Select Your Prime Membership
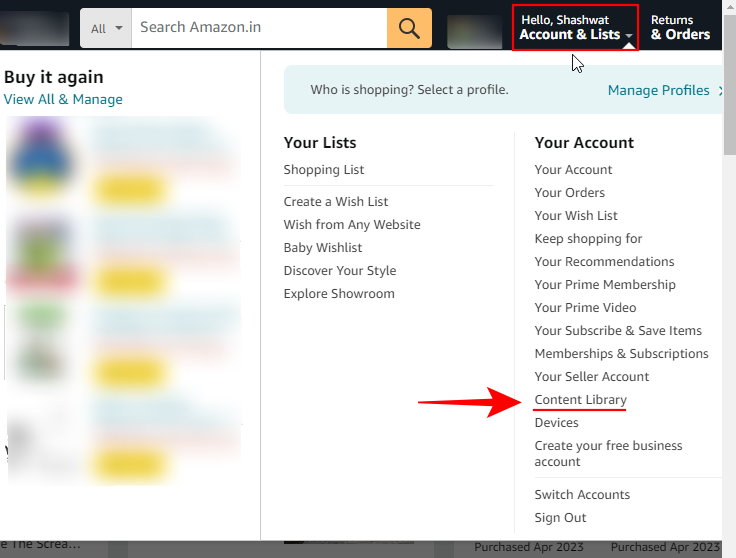The image size is (736, 558). point(605,284)
